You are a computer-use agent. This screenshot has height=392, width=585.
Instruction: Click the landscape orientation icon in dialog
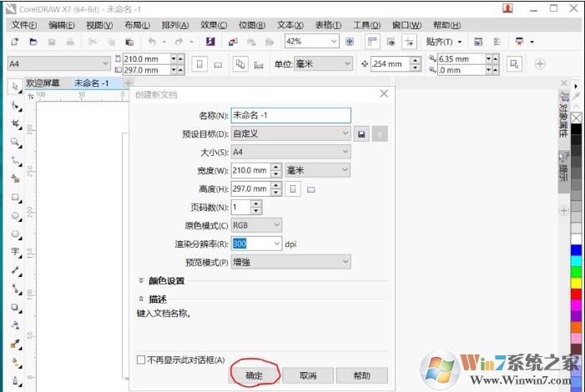click(x=310, y=189)
